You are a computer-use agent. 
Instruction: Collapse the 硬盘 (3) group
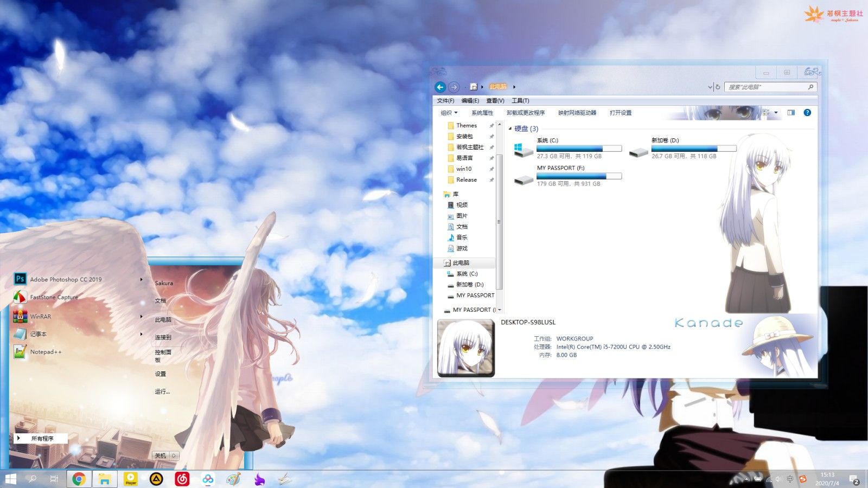point(510,129)
